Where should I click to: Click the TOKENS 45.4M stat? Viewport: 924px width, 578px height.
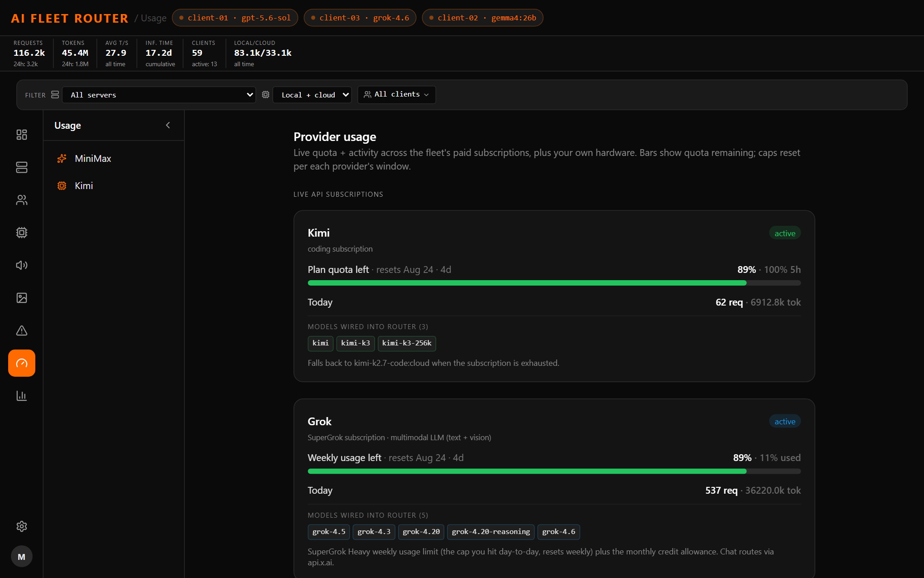pyautogui.click(x=75, y=53)
